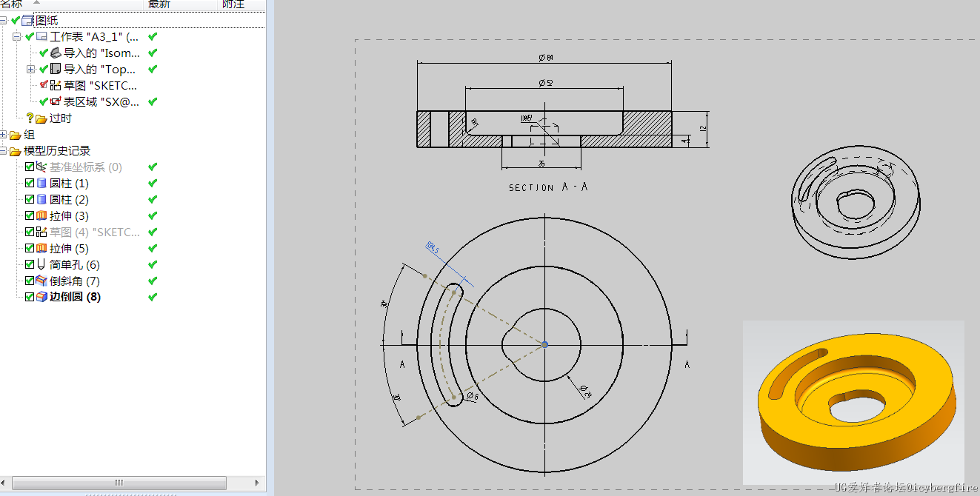This screenshot has width=980, height=496.
Task: Click the 基准坐标系 (0) datum icon
Action: click(41, 167)
